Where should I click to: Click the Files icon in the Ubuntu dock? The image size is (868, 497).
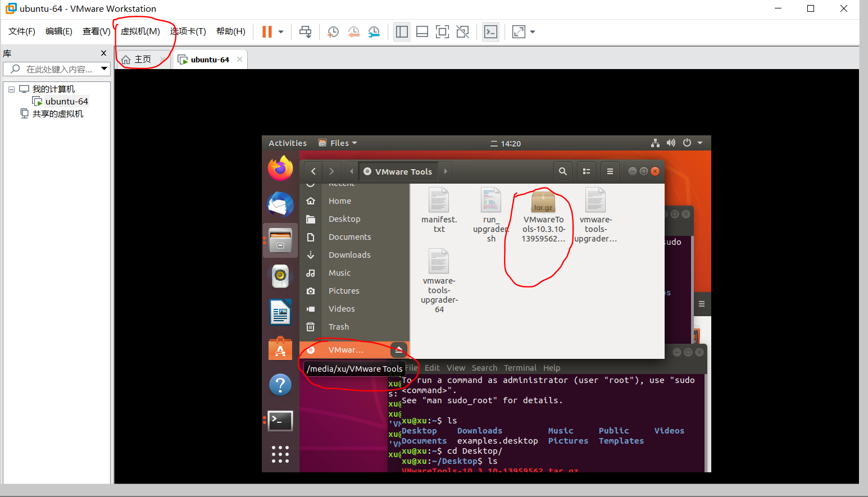pyautogui.click(x=280, y=240)
